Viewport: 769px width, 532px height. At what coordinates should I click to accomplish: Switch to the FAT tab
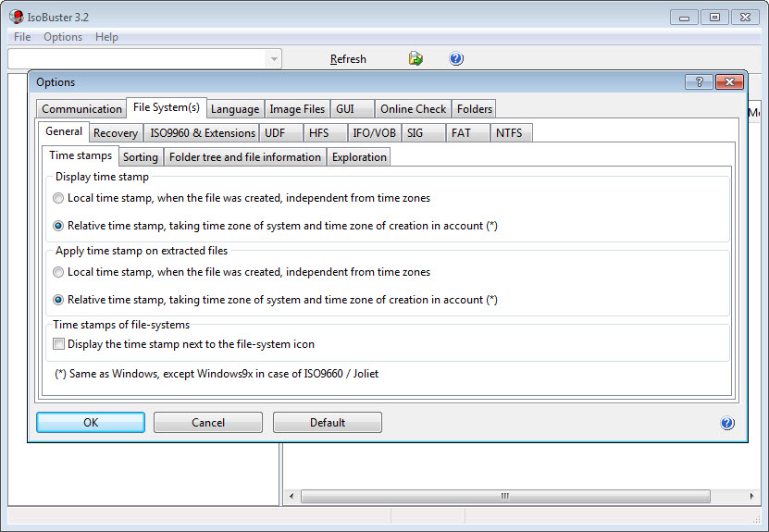(468, 133)
